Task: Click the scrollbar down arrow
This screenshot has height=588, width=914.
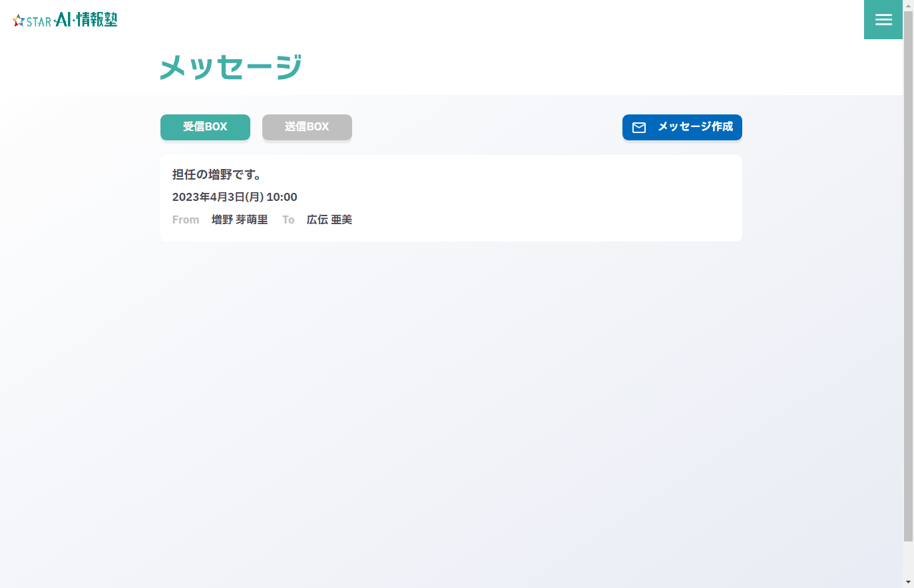Action: tap(908, 582)
